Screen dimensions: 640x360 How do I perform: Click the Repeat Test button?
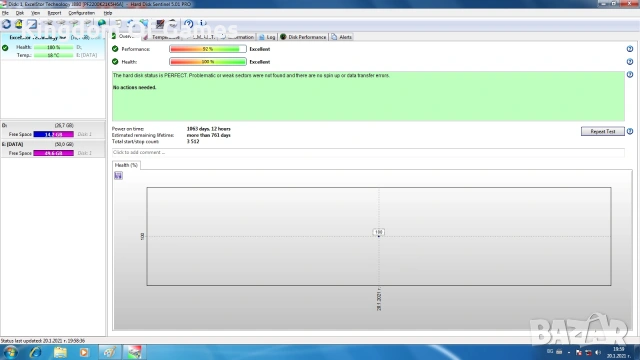(x=602, y=131)
